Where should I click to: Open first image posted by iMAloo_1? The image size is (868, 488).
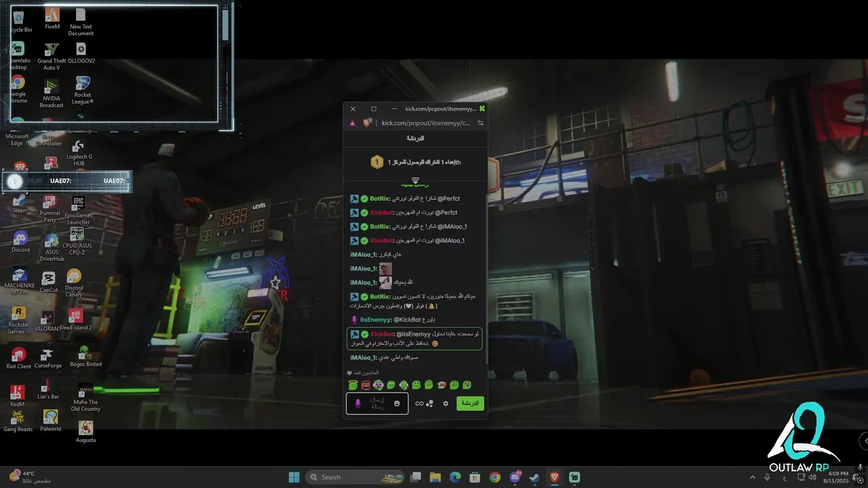[385, 268]
